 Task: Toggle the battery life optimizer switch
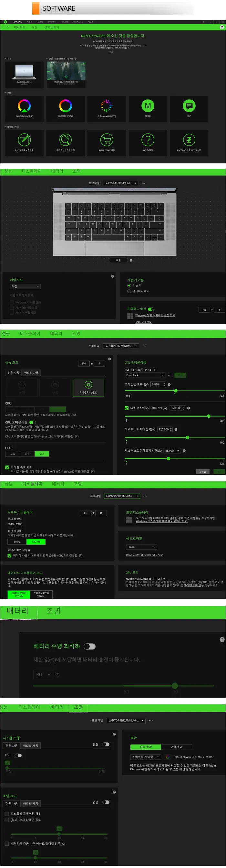[89, 646]
